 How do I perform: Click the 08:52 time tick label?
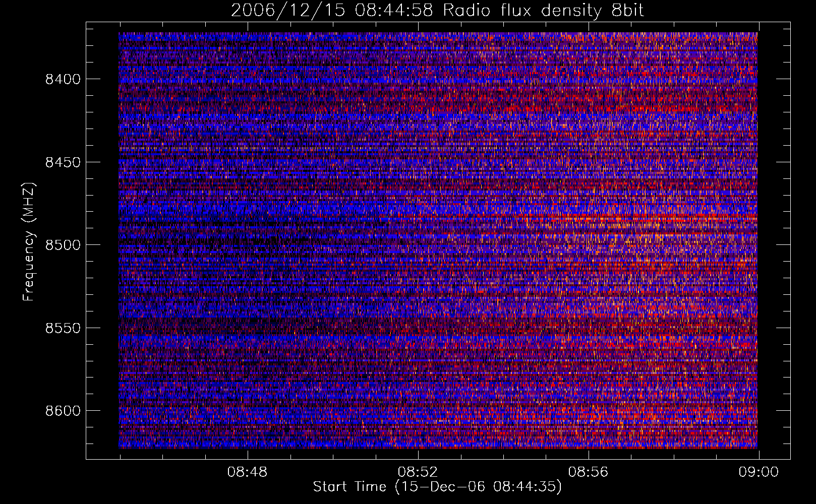418,472
